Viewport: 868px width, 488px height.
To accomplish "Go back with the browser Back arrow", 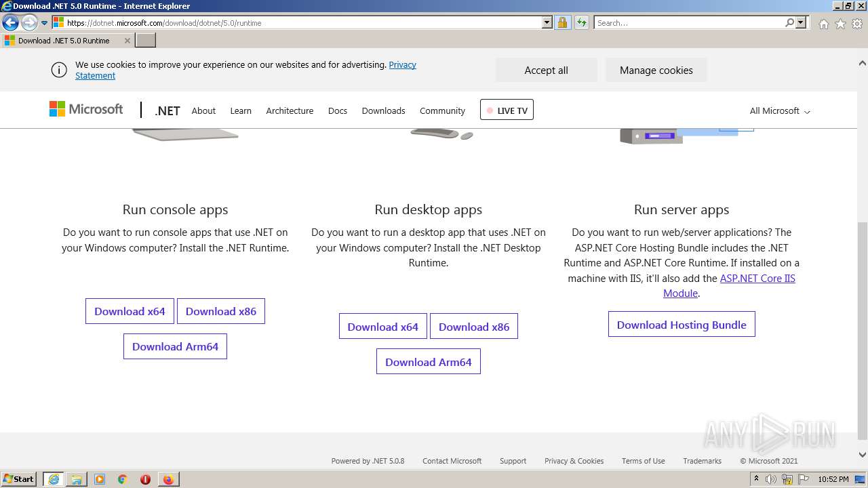I will 10,22.
